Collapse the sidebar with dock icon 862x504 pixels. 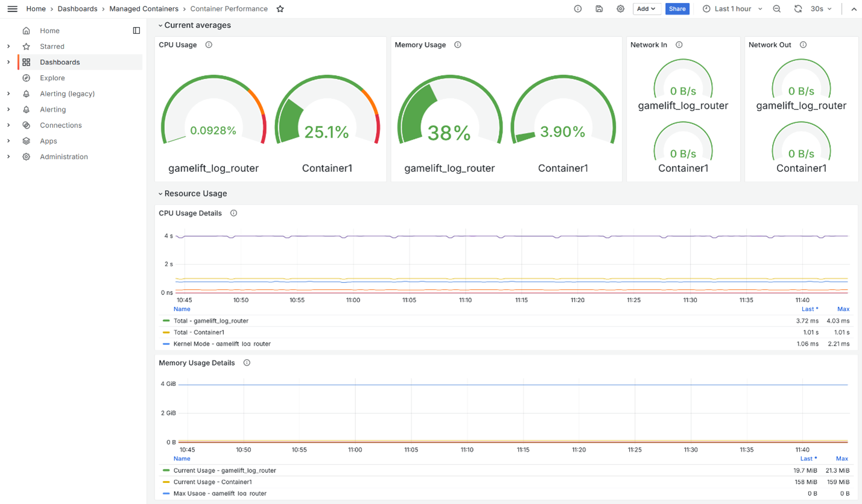click(x=136, y=30)
